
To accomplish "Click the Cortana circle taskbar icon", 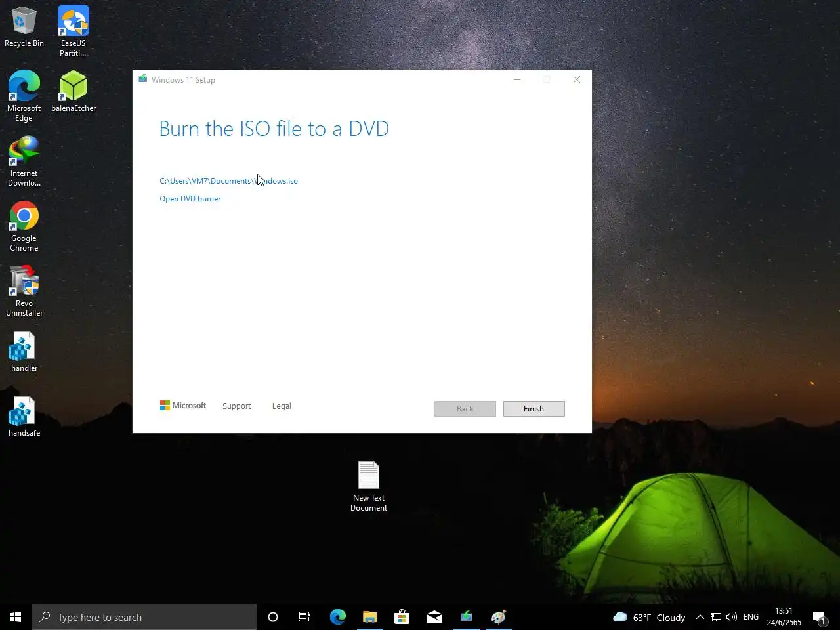I will [x=273, y=617].
